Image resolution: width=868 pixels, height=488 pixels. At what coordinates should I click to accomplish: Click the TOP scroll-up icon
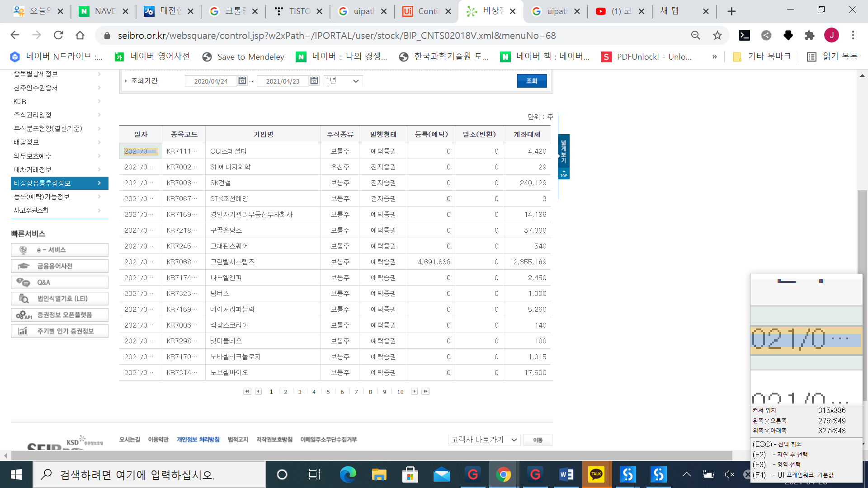(564, 174)
